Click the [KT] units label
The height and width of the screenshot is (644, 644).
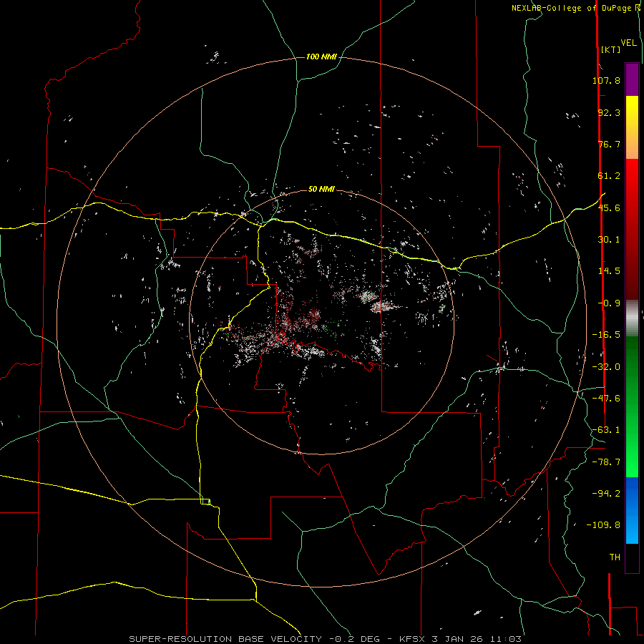[x=611, y=49]
